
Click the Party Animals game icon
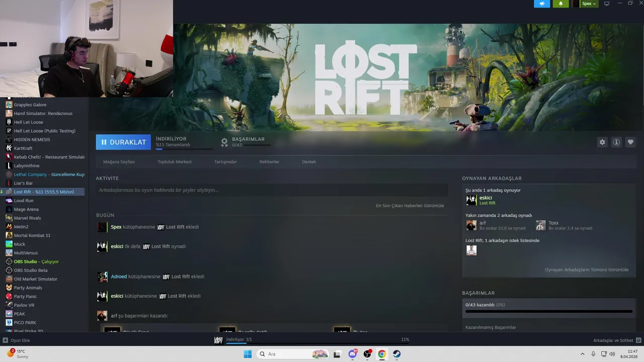point(9,288)
